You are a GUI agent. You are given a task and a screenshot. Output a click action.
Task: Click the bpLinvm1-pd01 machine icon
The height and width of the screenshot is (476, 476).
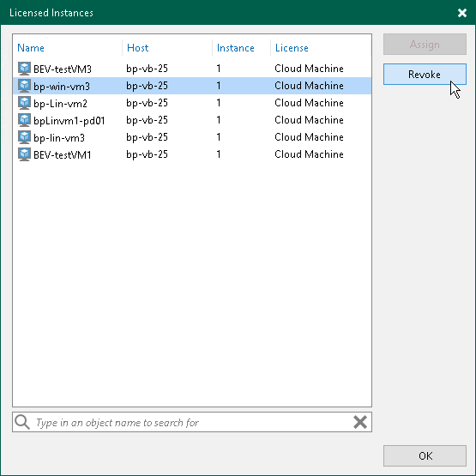pos(24,120)
